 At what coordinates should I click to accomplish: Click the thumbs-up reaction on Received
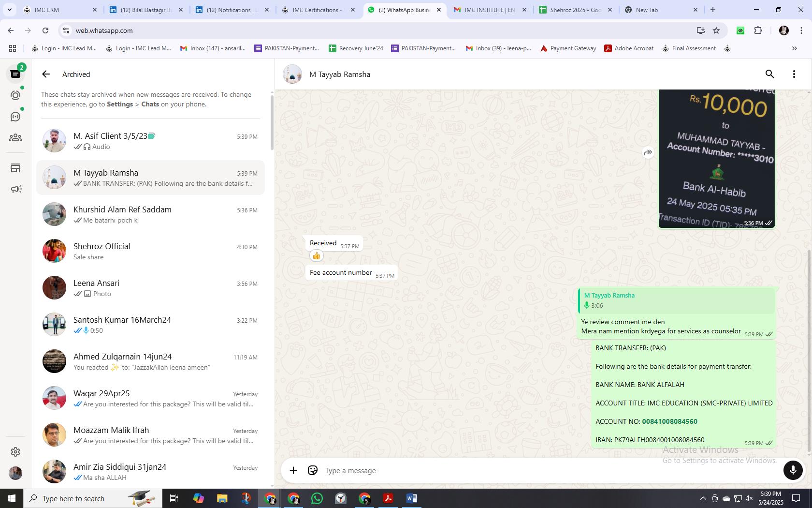click(317, 255)
